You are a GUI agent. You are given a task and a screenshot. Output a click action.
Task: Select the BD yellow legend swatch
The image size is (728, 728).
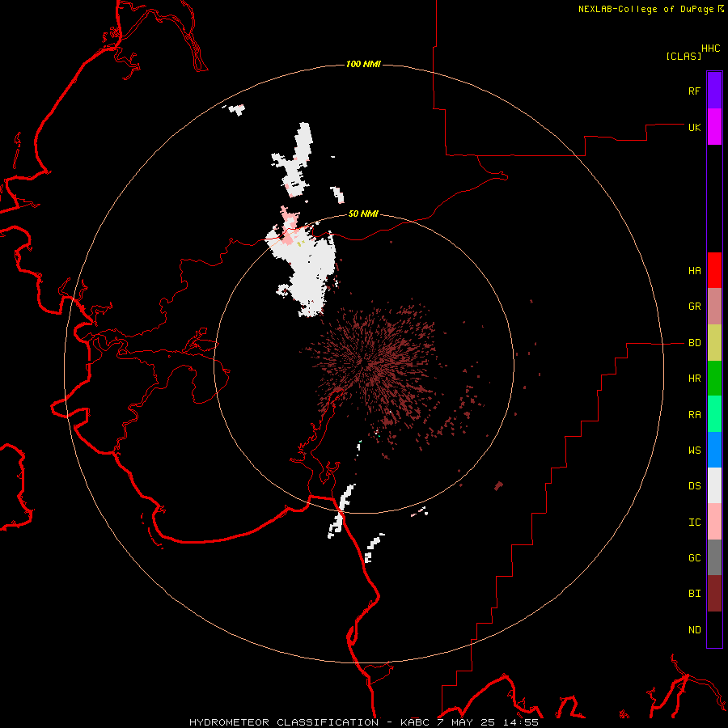(x=714, y=343)
